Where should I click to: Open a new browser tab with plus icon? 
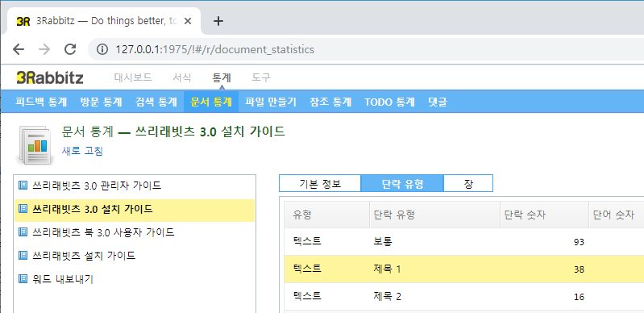tap(218, 22)
